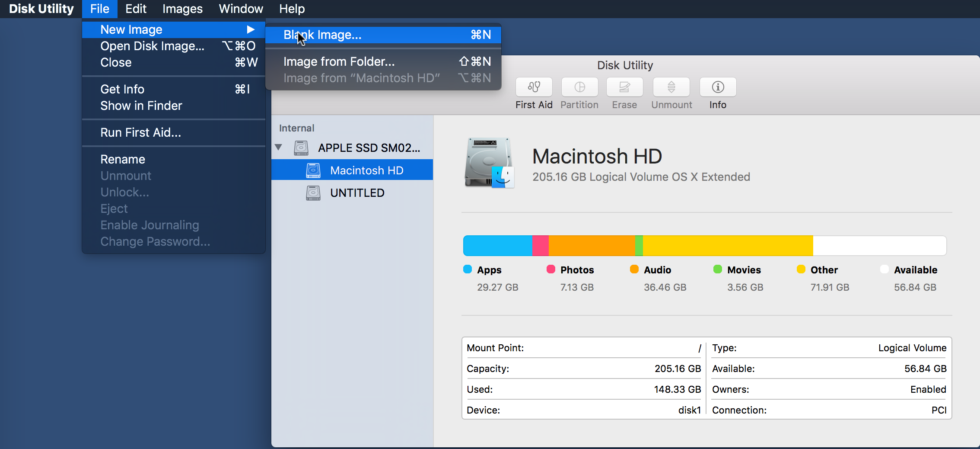980x449 pixels.
Task: Open the Window menu
Action: [x=241, y=9]
